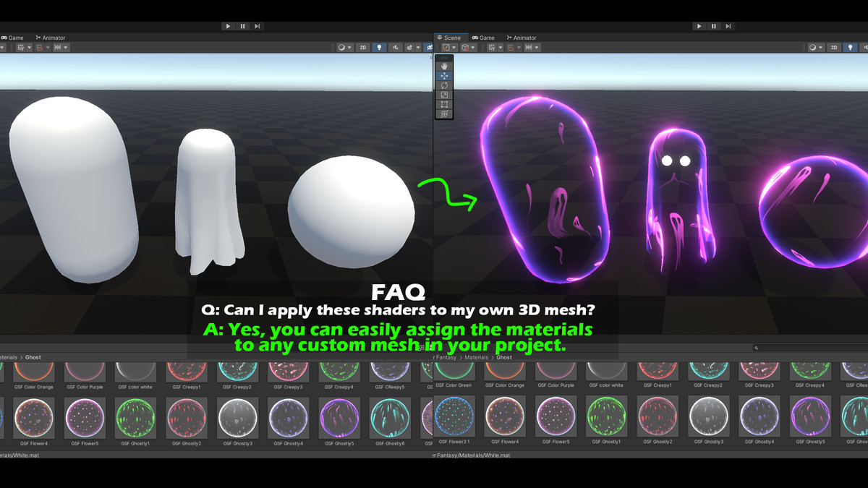This screenshot has height=488, width=868.
Task: Toggle scene lighting
Action: 851,48
